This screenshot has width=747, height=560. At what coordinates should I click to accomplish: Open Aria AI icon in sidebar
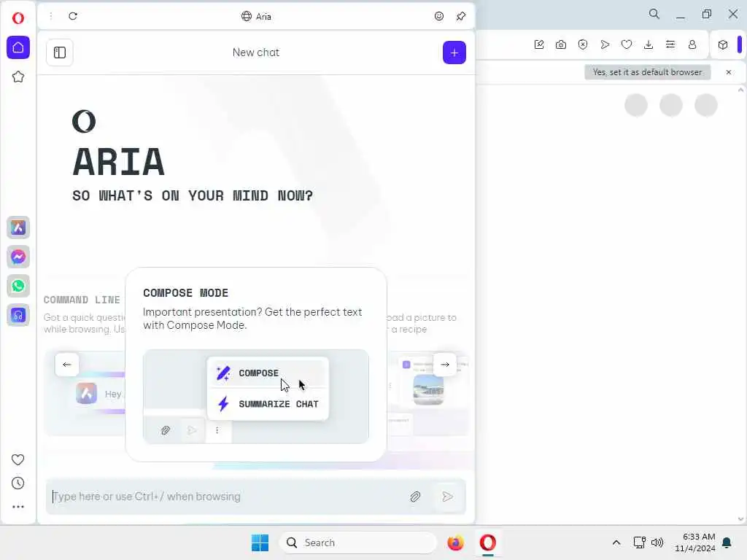click(x=18, y=227)
